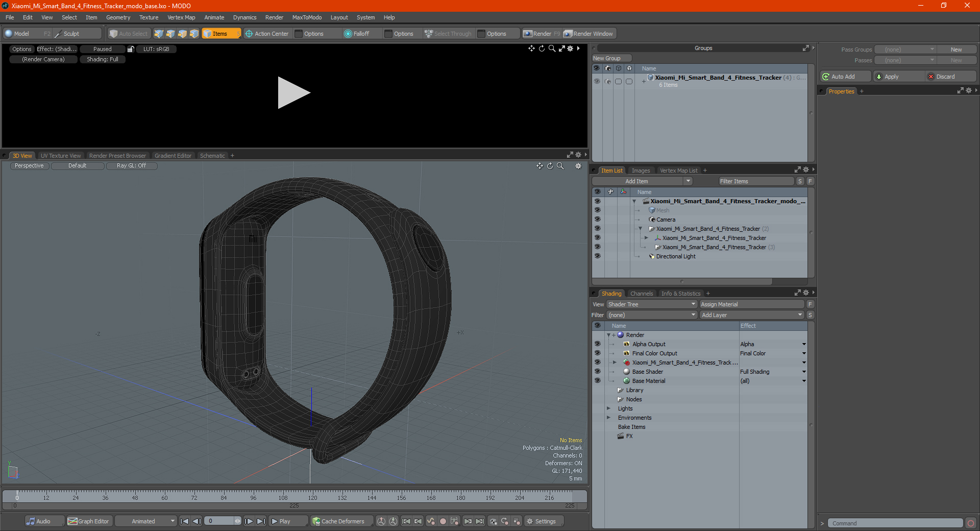Viewport: 980px width, 531px height.
Task: Expand the Environments tree node
Action: (x=608, y=418)
